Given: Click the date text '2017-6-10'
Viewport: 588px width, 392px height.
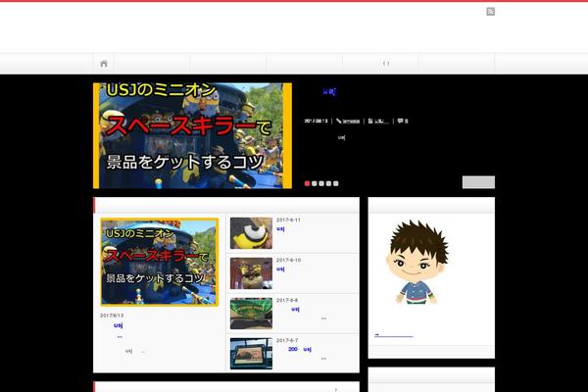Looking at the screenshot, I should 288,260.
